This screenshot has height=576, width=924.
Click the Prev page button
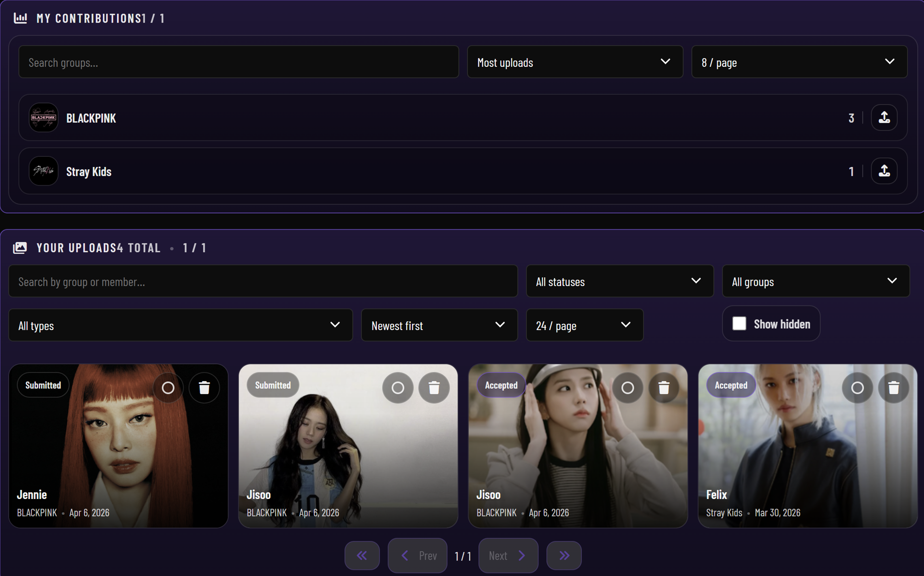pos(418,556)
